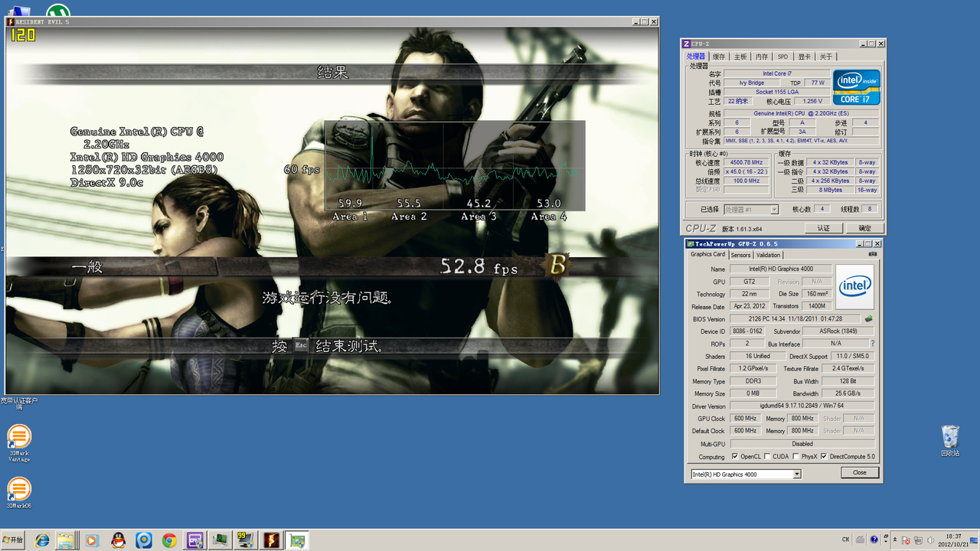This screenshot has height=551, width=980.
Task: Open the 3DMark Vantage desktop shortcut
Action: 19,444
